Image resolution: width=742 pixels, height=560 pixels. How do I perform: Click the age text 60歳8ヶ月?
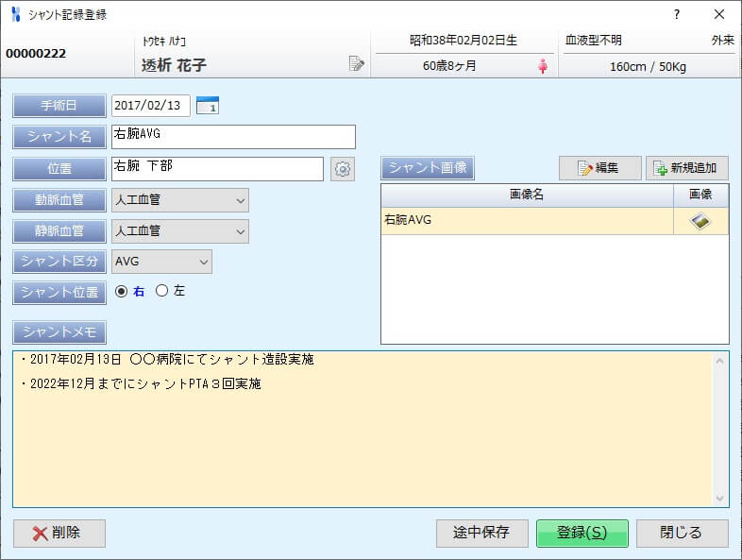(449, 66)
